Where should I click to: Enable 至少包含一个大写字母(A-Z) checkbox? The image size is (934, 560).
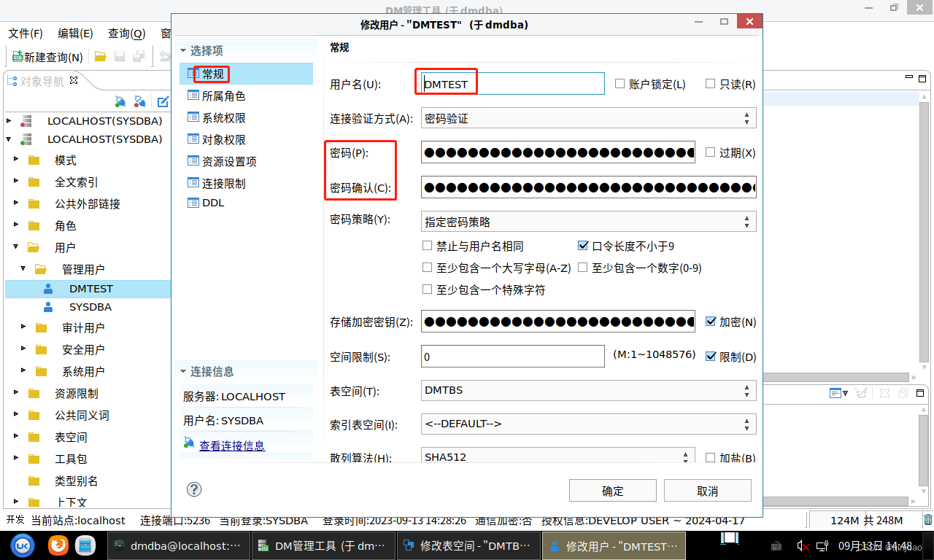pyautogui.click(x=428, y=268)
